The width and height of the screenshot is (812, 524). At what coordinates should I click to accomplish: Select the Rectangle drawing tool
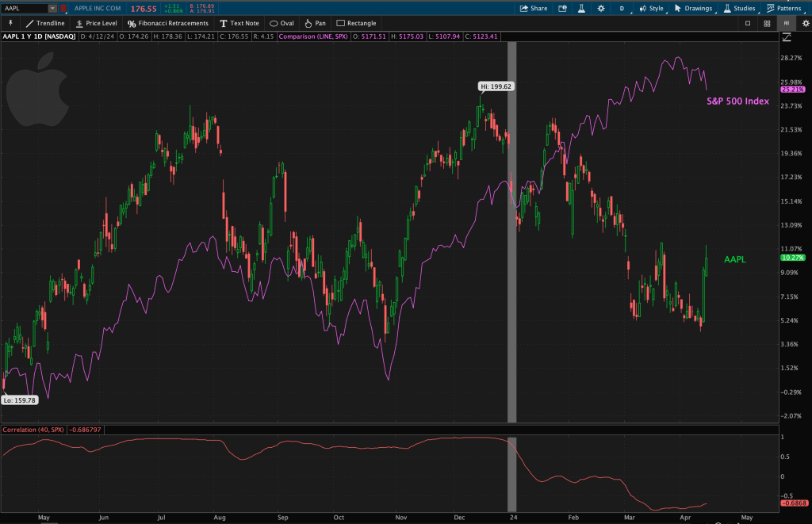(x=356, y=23)
